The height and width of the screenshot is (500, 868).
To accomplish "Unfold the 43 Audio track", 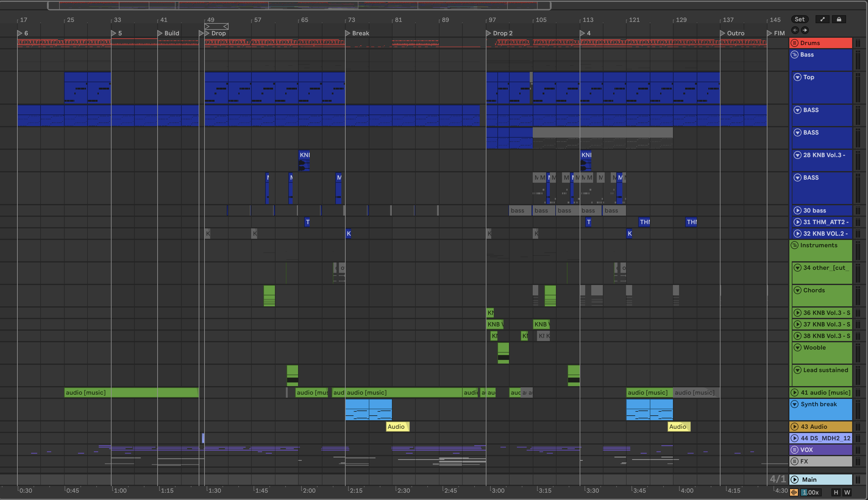I will (795, 427).
